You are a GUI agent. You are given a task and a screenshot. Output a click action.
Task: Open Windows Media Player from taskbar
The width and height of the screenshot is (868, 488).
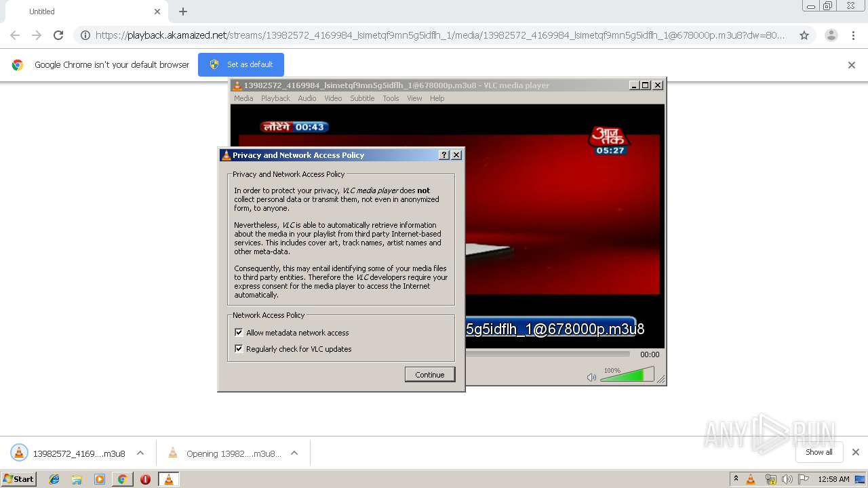[100, 479]
